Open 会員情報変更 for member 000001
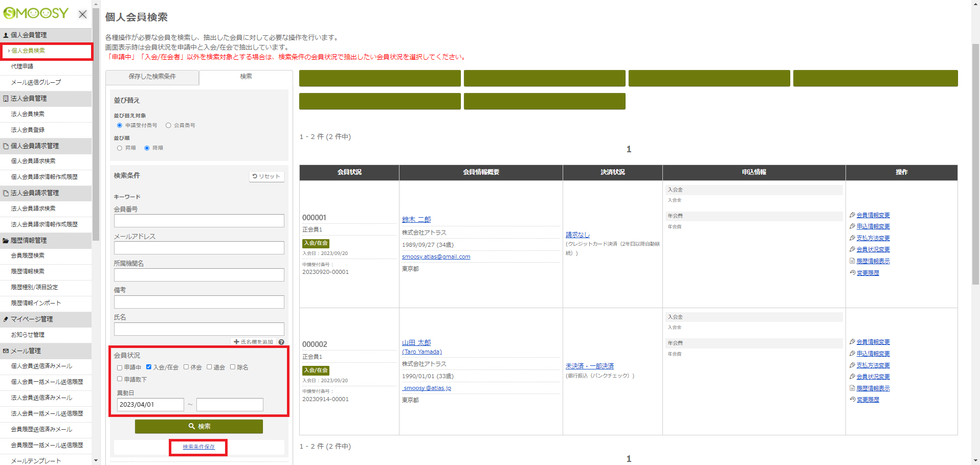The width and height of the screenshot is (980, 465). coord(873,215)
